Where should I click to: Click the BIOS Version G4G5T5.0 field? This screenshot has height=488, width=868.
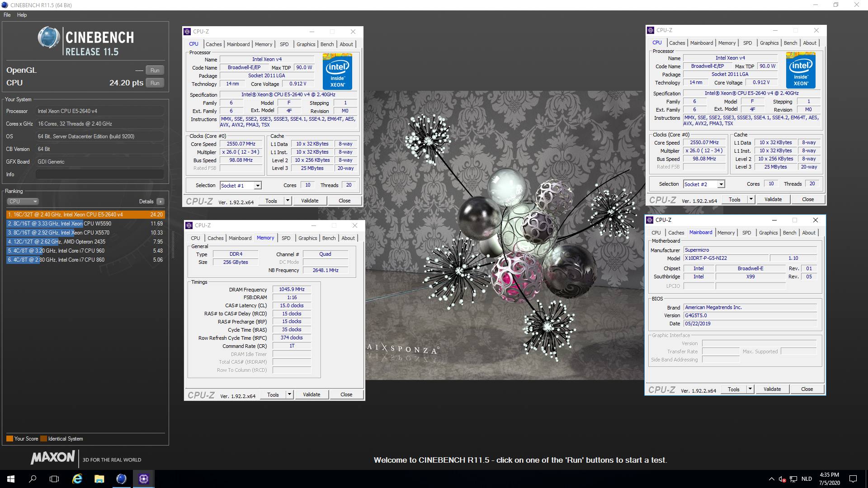coord(750,316)
